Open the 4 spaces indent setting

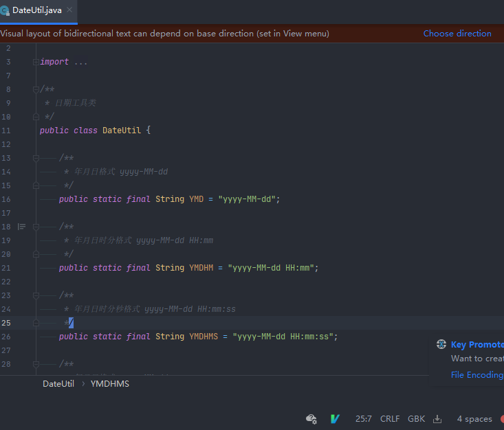[474, 419]
